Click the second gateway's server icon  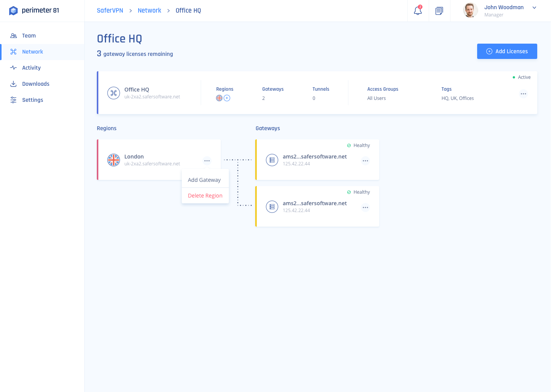(272, 207)
